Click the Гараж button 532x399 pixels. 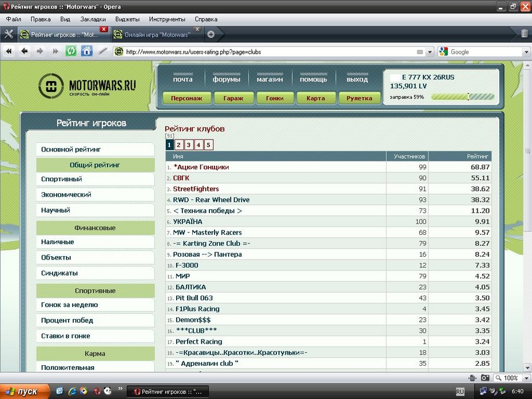(233, 98)
